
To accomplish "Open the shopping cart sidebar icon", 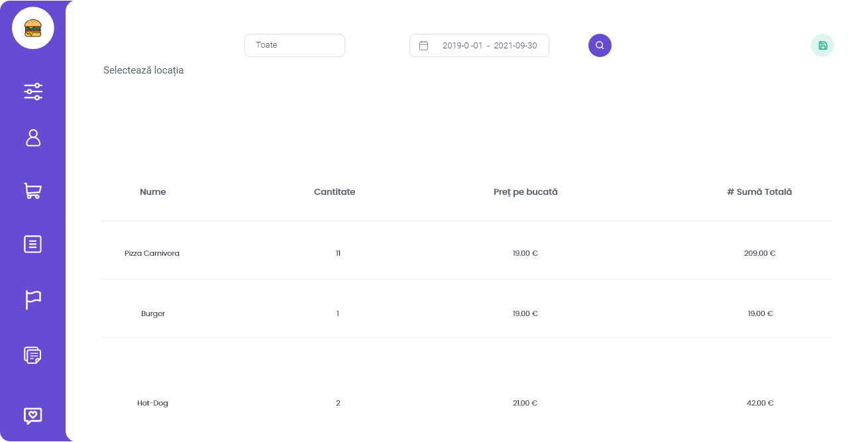I will click(x=33, y=191).
